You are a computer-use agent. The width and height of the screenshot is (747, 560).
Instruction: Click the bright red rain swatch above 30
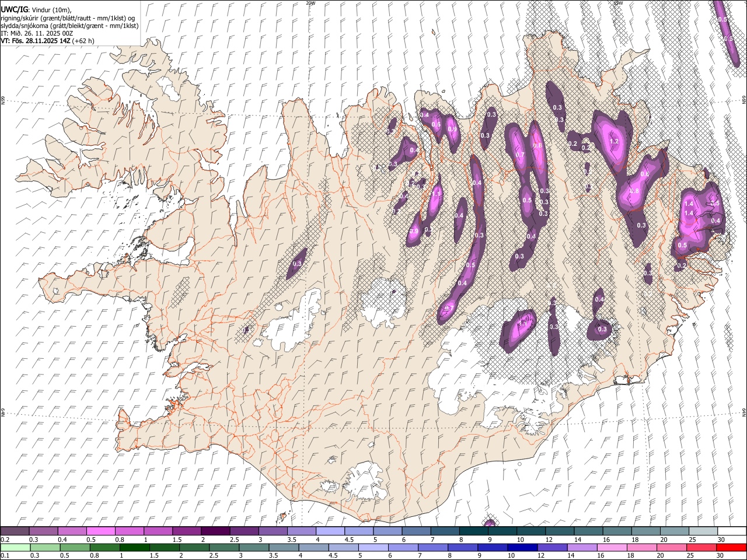click(731, 547)
